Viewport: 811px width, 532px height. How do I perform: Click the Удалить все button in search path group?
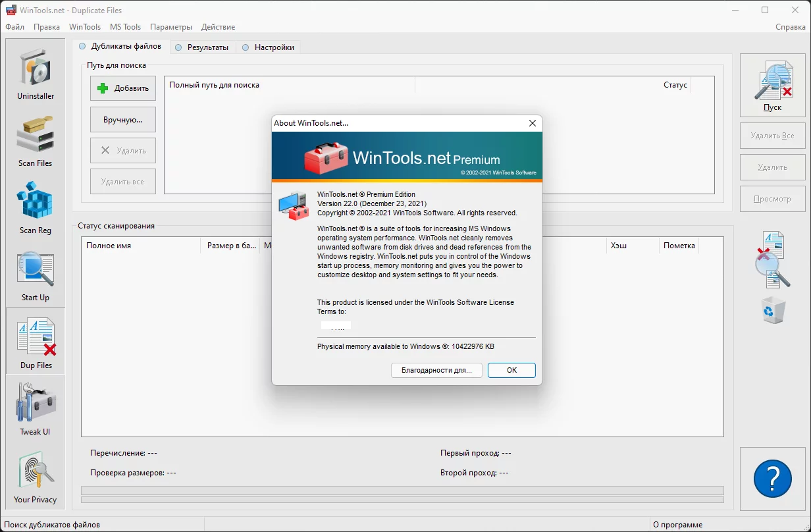pyautogui.click(x=123, y=182)
